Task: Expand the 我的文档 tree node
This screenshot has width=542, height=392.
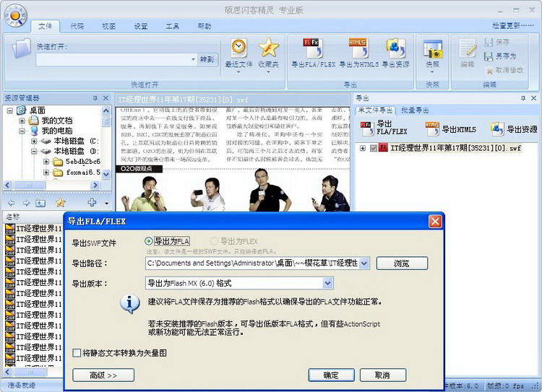Action: (22, 121)
